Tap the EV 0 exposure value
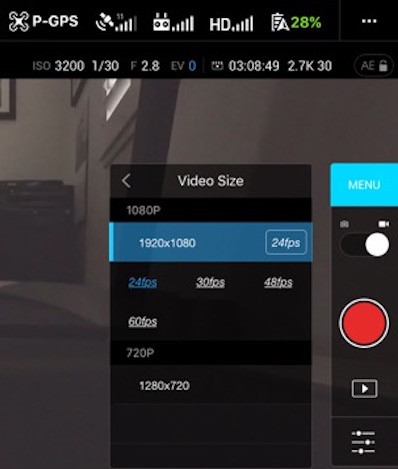This screenshot has height=469, width=398. pos(183,66)
